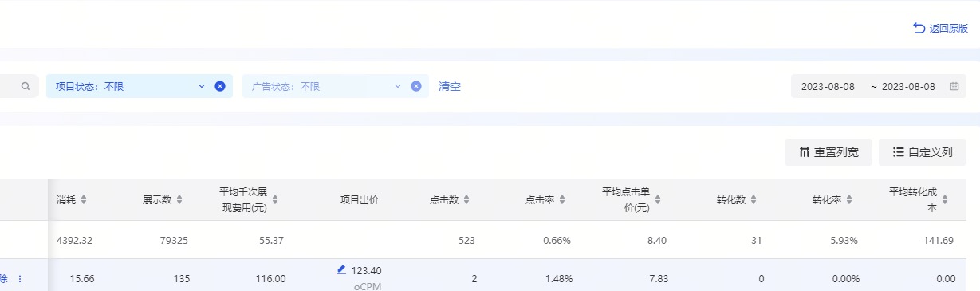The width and height of the screenshot is (980, 291).
Task: Clear the 项目状态 filter with its X icon
Action: (x=220, y=86)
